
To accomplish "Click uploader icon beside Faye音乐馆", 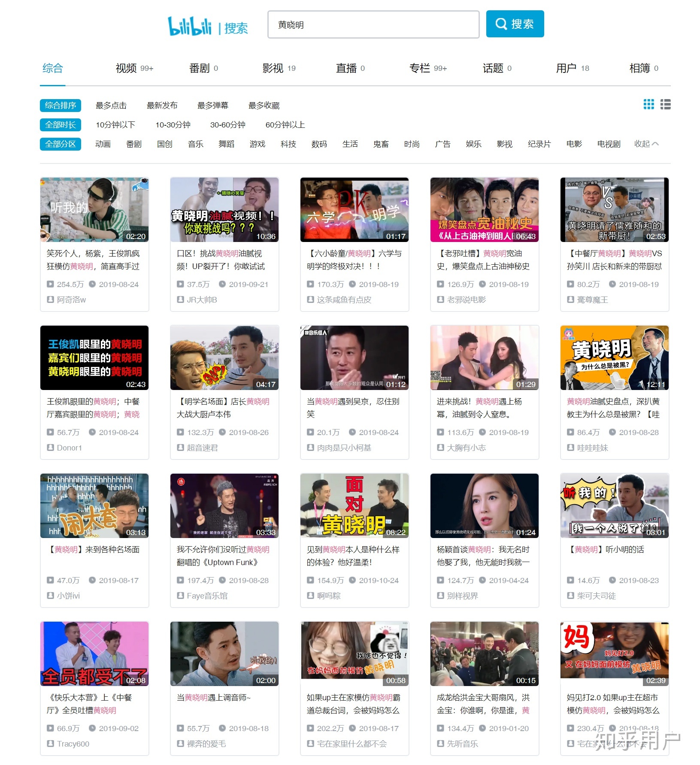I will point(180,596).
